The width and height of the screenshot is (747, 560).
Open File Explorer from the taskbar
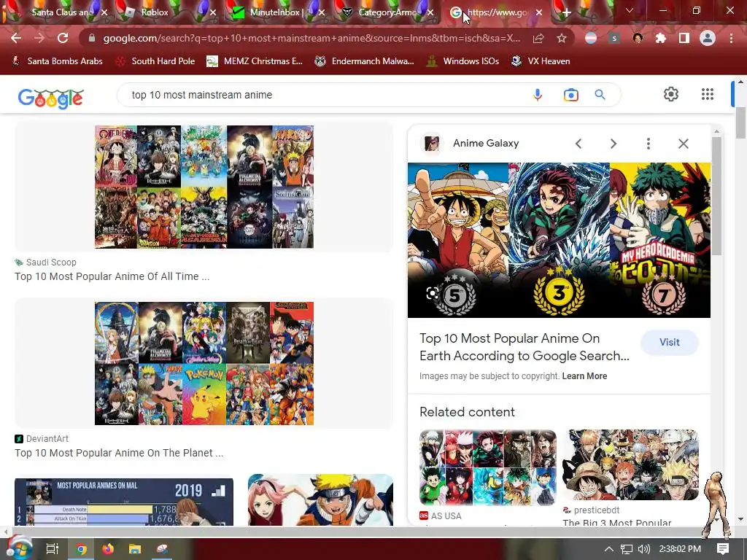click(135, 549)
